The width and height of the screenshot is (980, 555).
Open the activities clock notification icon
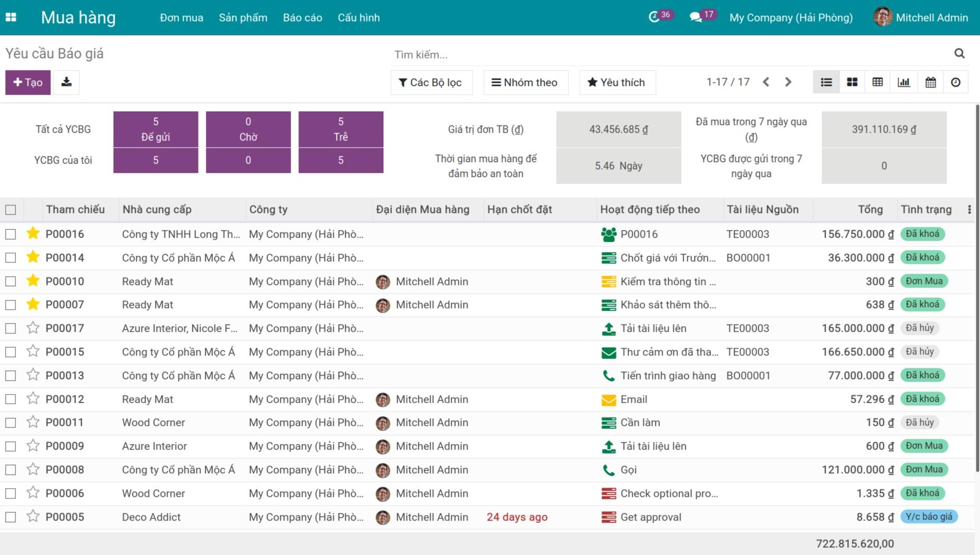(654, 17)
